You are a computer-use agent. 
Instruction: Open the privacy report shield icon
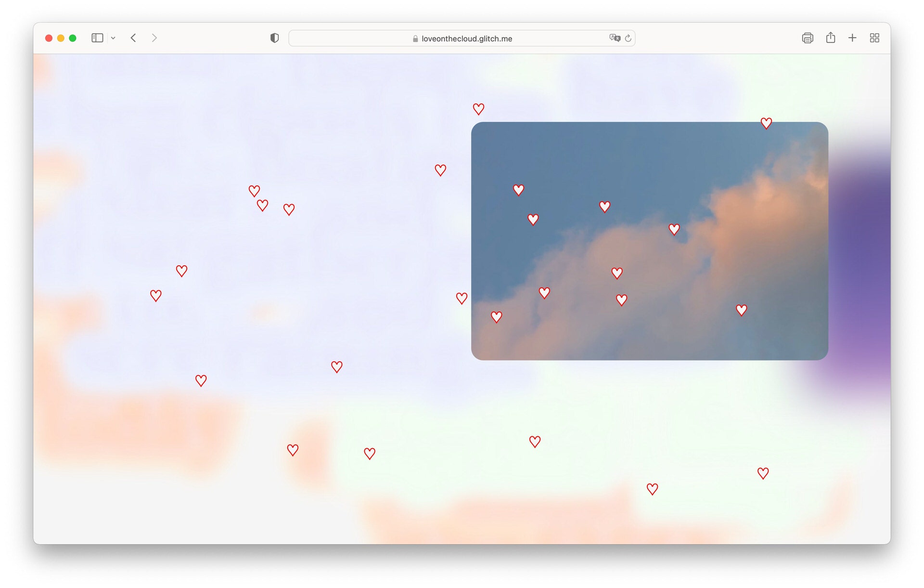point(274,38)
